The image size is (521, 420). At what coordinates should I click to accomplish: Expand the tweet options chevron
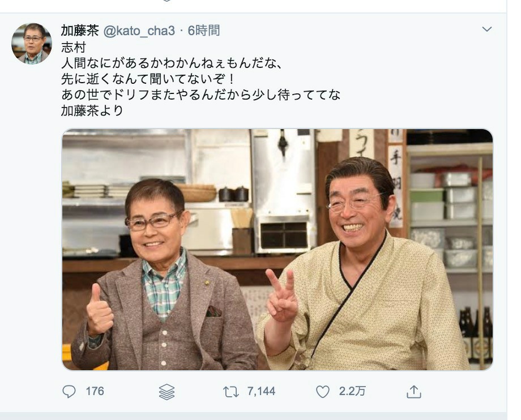click(487, 29)
